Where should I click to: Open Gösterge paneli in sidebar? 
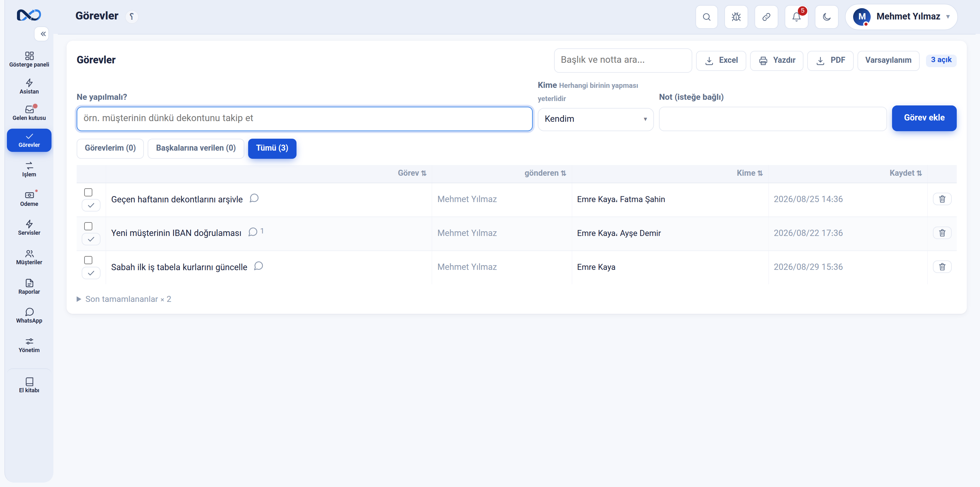29,59
